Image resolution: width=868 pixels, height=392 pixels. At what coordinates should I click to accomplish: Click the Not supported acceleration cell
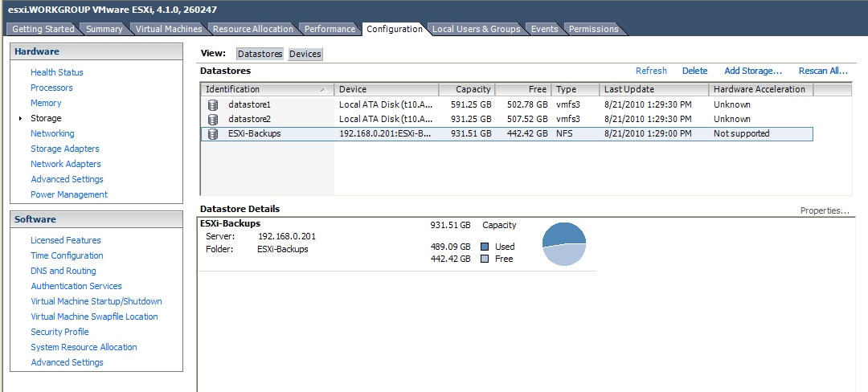pos(741,134)
